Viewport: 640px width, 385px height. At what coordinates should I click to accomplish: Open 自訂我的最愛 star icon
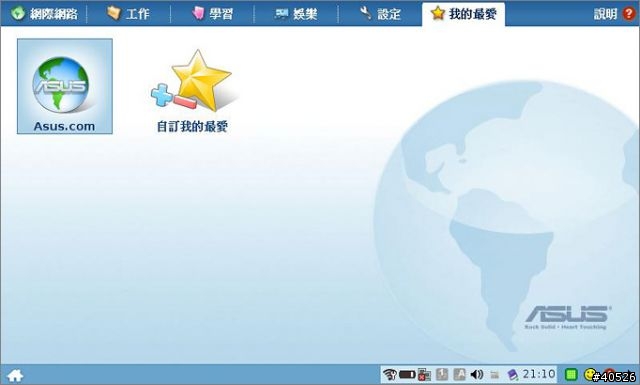point(193,91)
